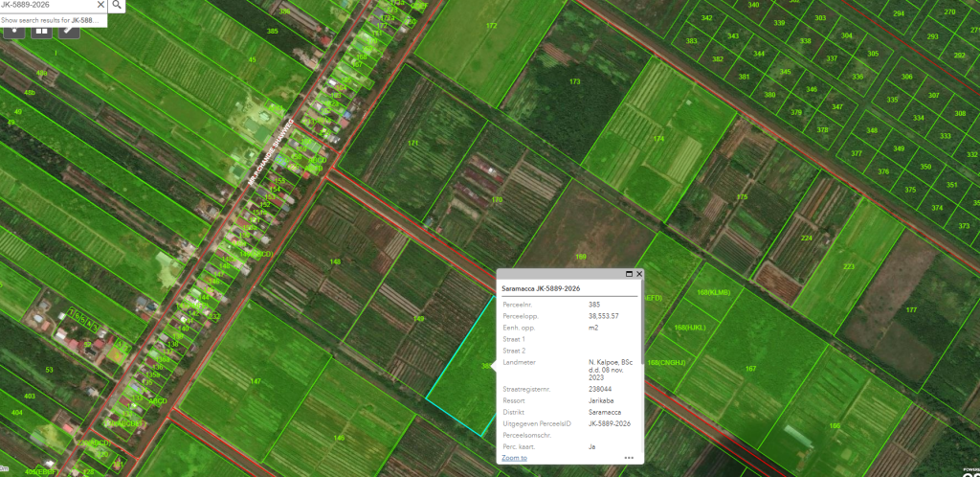Select parcel 223 on the map
The width and height of the screenshot is (980, 477).
848,267
